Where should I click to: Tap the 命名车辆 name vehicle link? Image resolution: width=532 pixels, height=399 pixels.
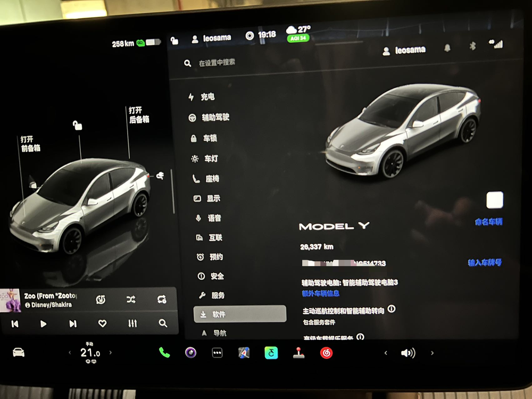click(x=488, y=222)
